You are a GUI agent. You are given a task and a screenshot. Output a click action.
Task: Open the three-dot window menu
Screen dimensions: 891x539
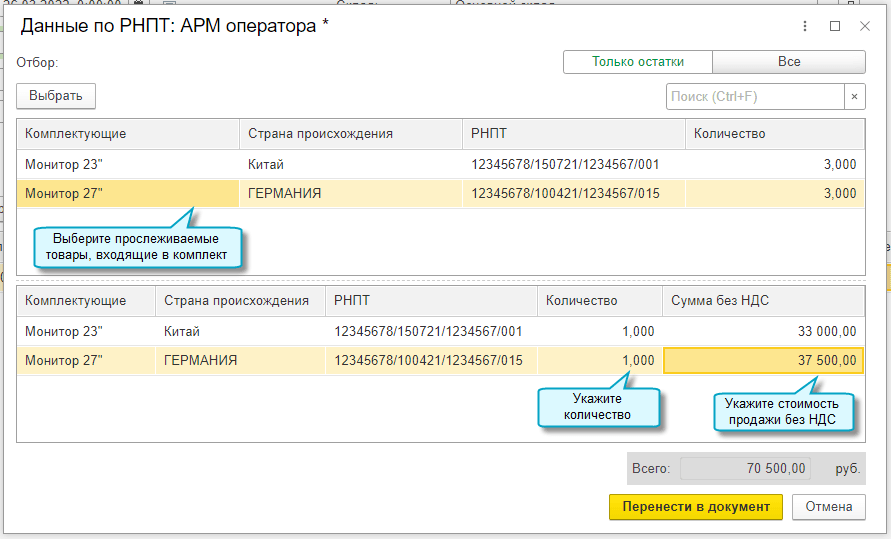806,26
